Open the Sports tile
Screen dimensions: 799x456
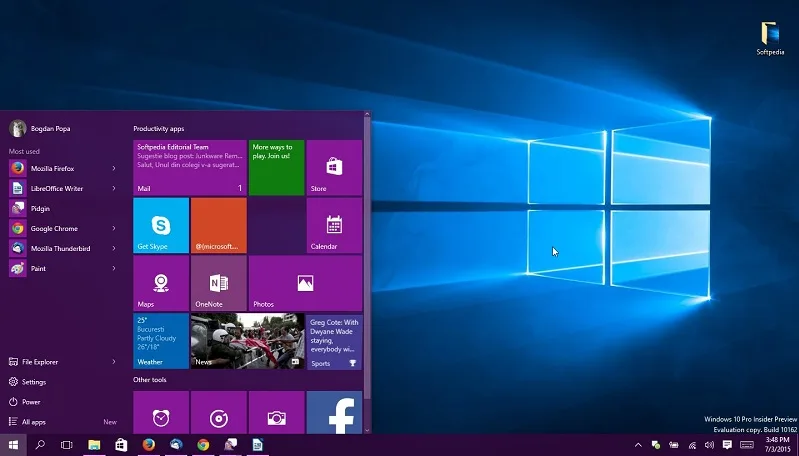pyautogui.click(x=334, y=341)
